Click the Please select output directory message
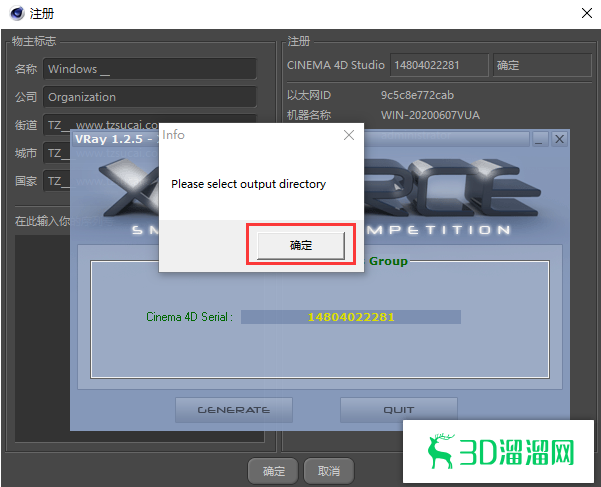601x487 pixels. pyautogui.click(x=248, y=184)
